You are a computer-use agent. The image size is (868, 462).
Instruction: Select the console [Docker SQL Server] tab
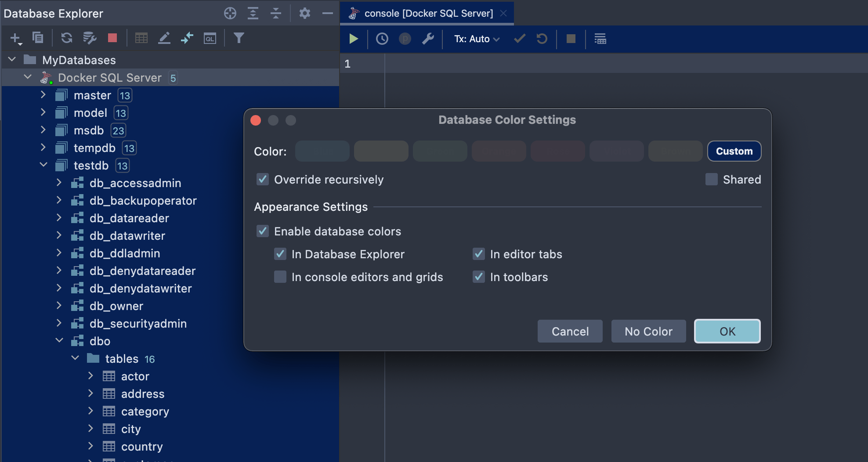click(428, 14)
